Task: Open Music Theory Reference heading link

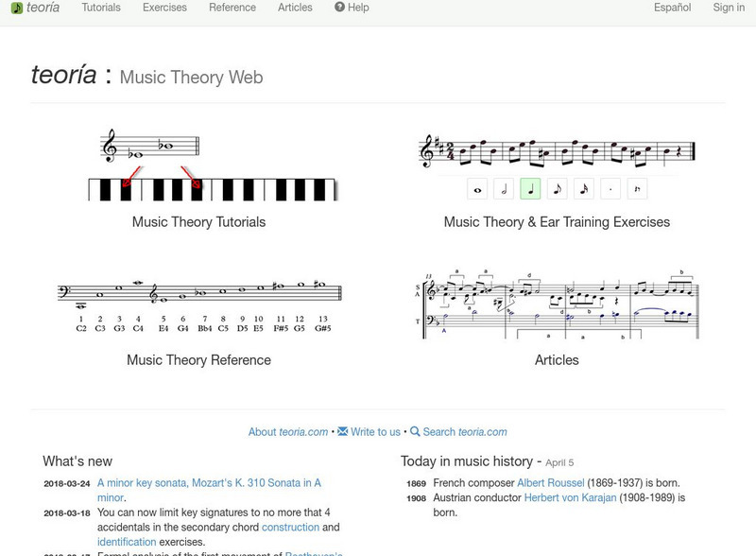Action: point(198,360)
